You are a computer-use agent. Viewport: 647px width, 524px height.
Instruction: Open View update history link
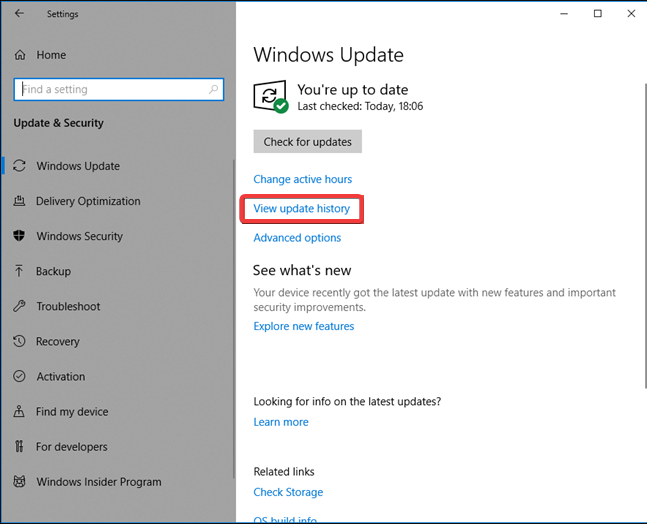(x=302, y=208)
